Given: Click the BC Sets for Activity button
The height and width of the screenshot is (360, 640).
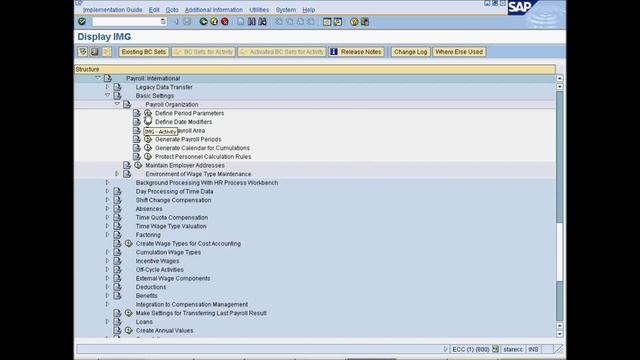Looking at the screenshot, I should 203,52.
